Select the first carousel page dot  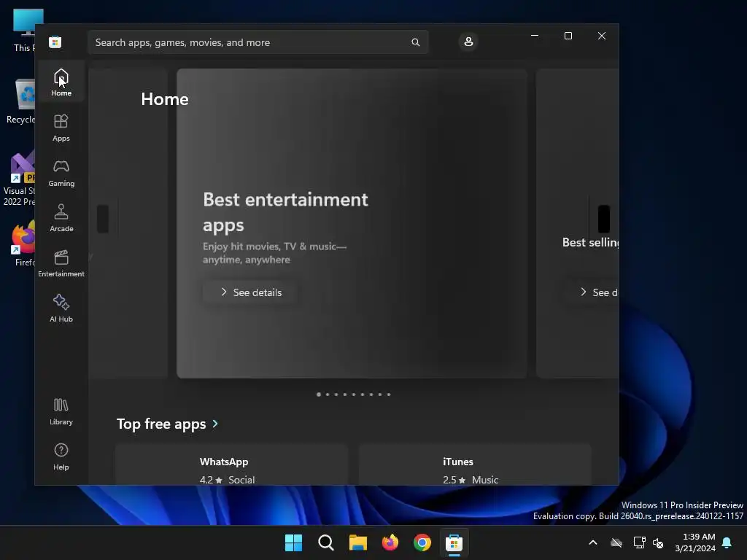(319, 394)
